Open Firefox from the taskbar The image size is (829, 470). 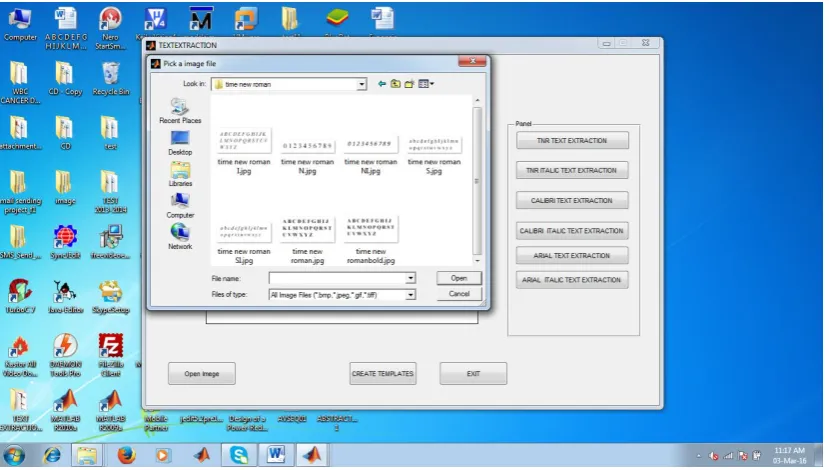pos(126,455)
